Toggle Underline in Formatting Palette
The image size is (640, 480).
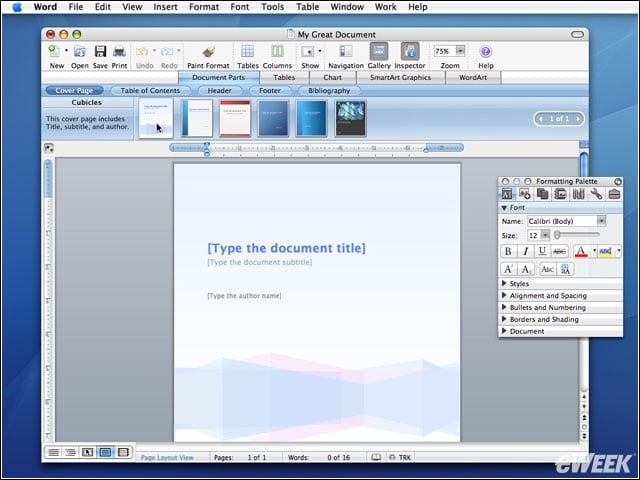tap(542, 251)
